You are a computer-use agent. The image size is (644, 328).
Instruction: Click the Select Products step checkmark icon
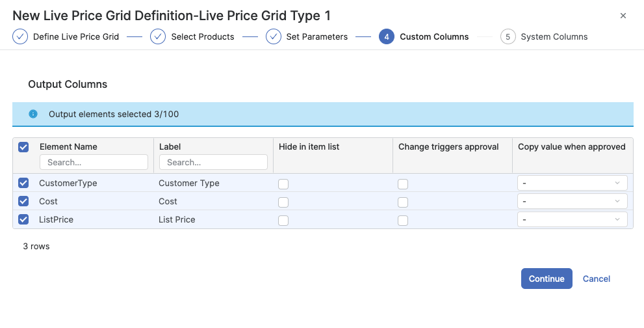(x=158, y=36)
